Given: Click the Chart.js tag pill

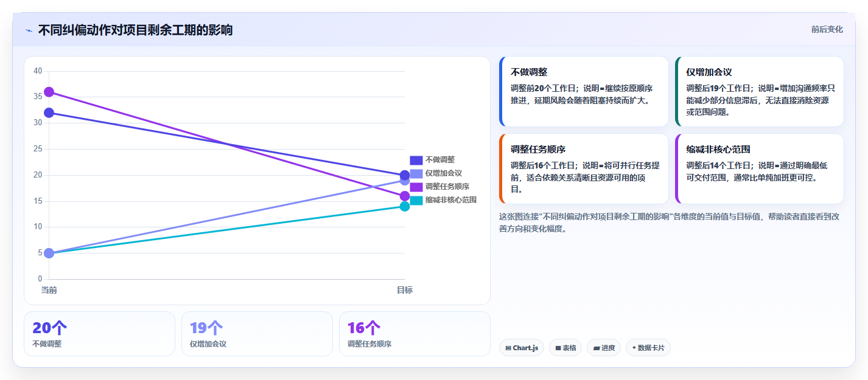Looking at the screenshot, I should [x=522, y=348].
